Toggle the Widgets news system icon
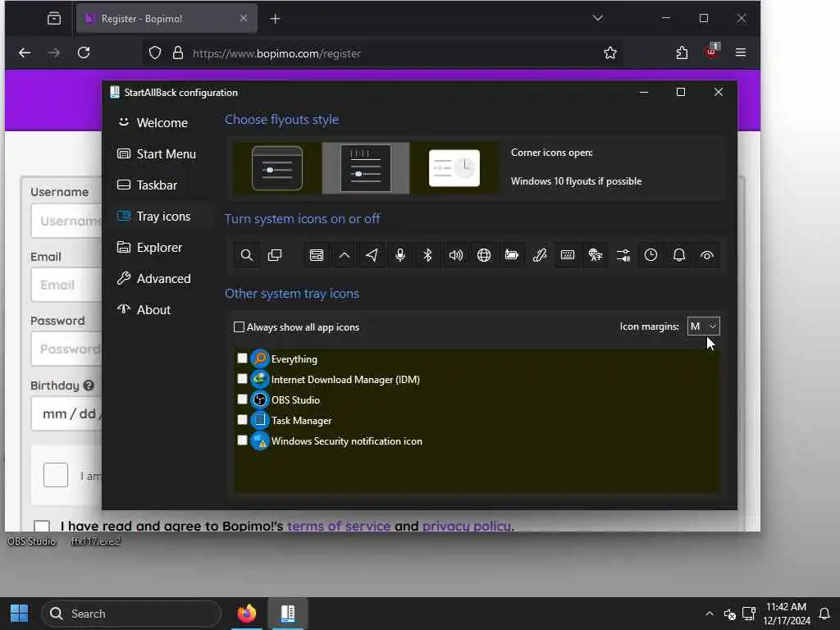Viewport: 840px width, 630px height. tap(317, 256)
